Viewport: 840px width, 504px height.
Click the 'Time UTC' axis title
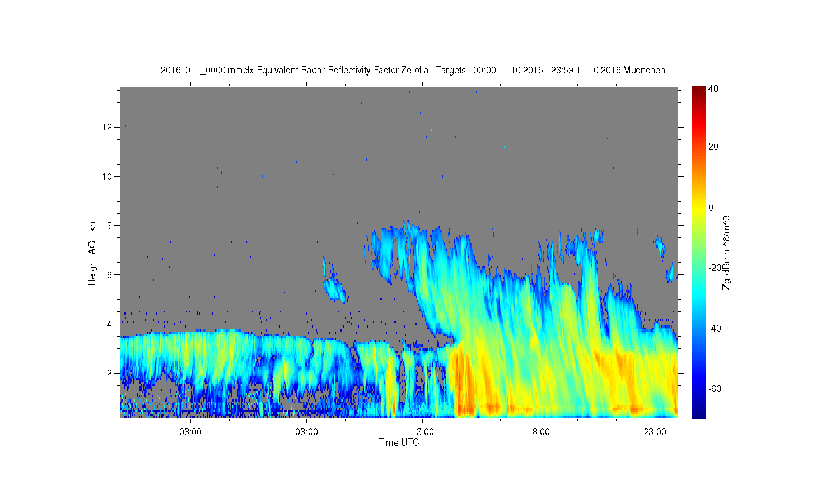click(399, 442)
